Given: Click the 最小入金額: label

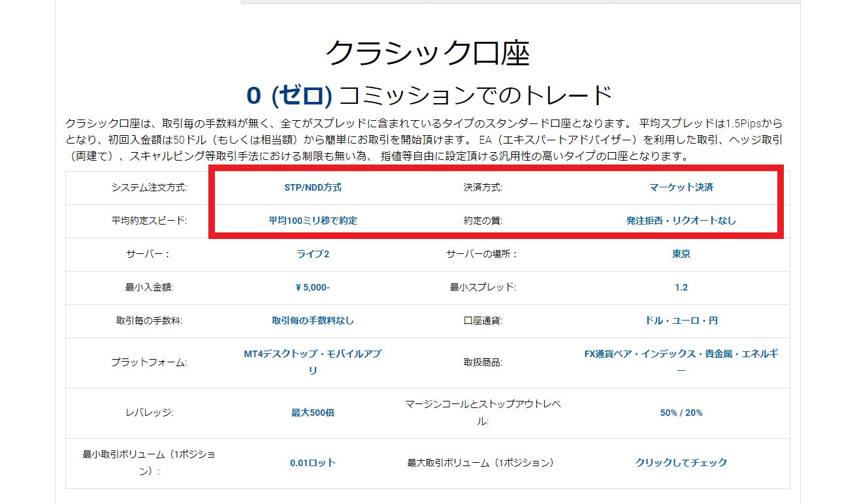Looking at the screenshot, I should pos(149,287).
